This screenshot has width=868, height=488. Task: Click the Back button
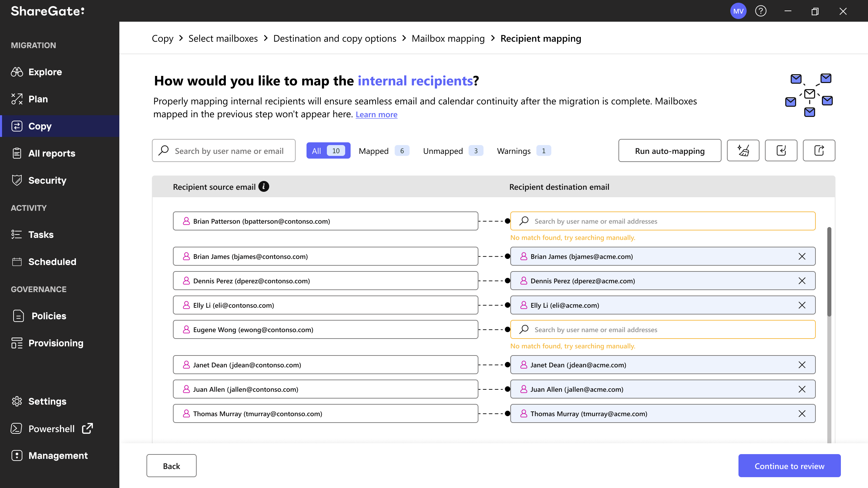[171, 466]
